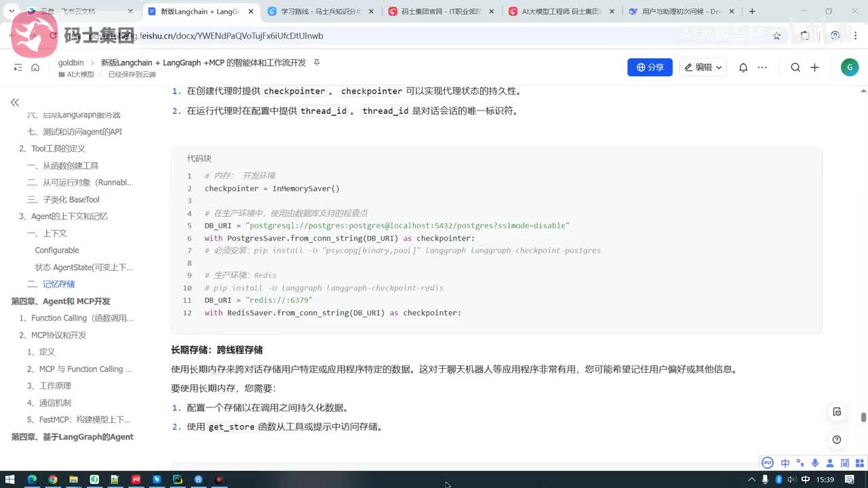The height and width of the screenshot is (488, 868).
Task: Open the 编辑 mode dropdown
Action: (703, 67)
